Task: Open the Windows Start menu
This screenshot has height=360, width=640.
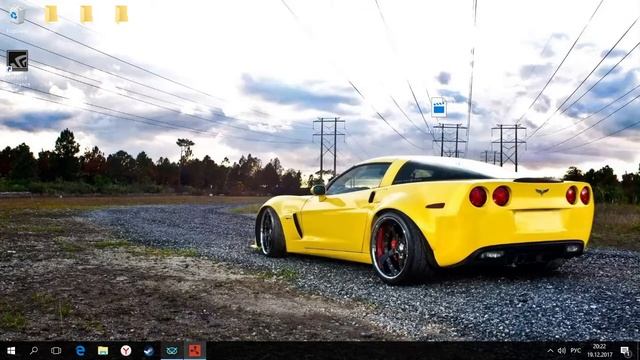Action: click(x=11, y=351)
